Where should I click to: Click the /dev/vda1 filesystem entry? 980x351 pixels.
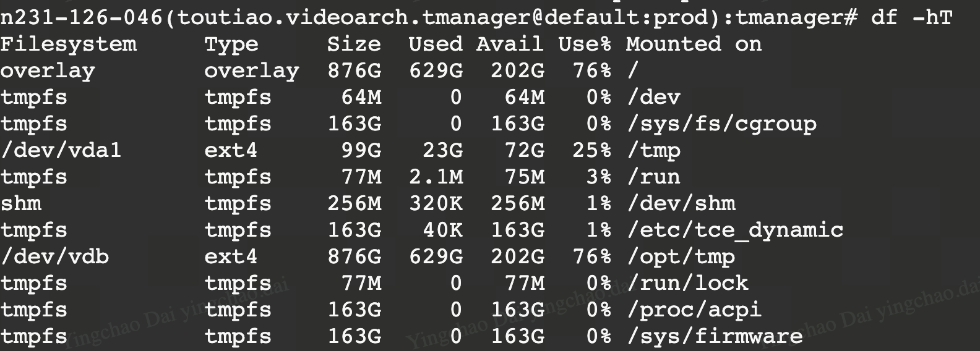click(x=61, y=150)
